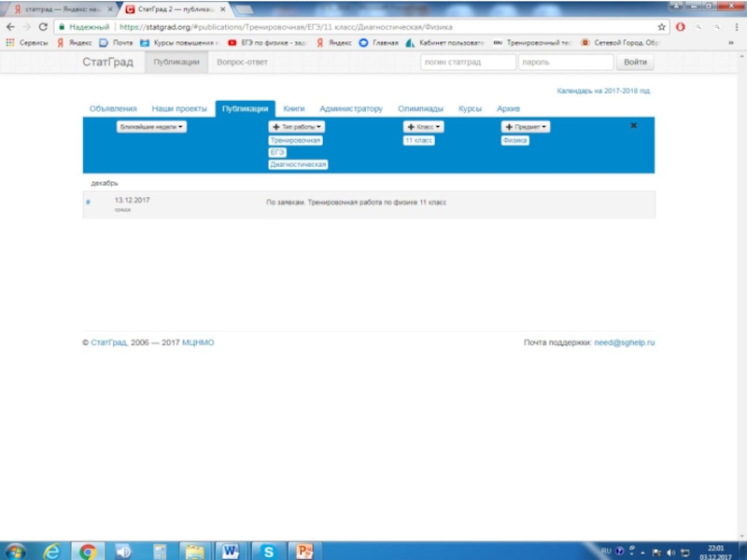Open Тренировочная работа по физике 11 класс entry

[357, 203]
